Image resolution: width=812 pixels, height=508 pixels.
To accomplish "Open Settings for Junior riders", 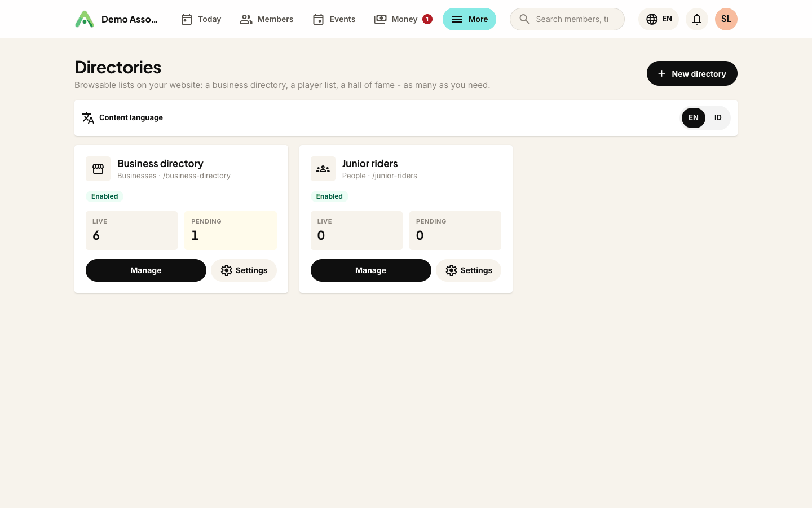I will click(469, 270).
